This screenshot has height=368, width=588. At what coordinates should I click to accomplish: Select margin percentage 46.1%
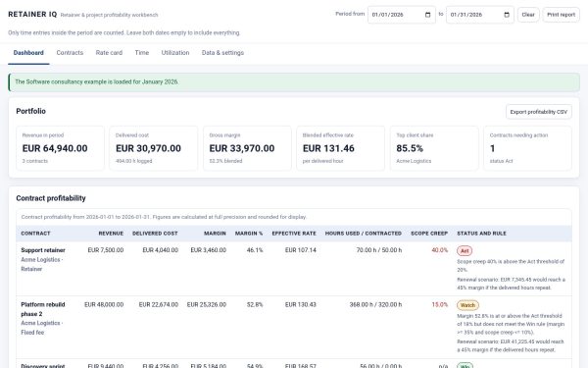click(x=255, y=250)
